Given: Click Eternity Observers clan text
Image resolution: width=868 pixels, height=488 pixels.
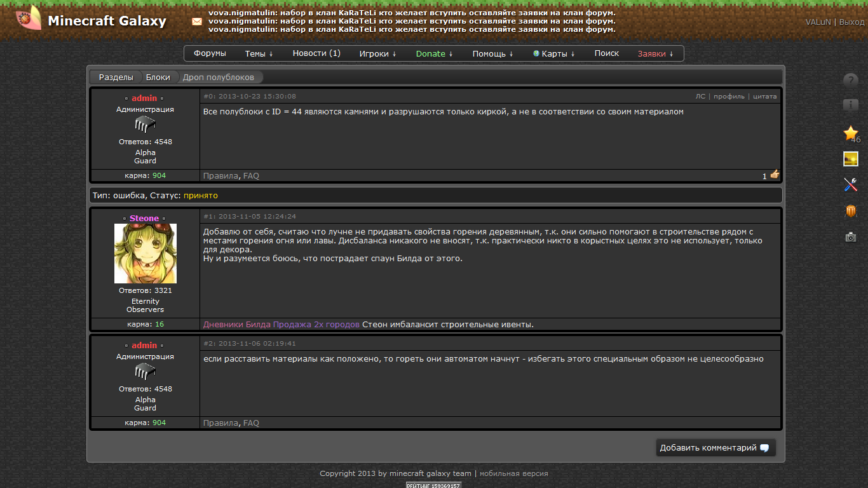Looking at the screenshot, I should 145,306.
